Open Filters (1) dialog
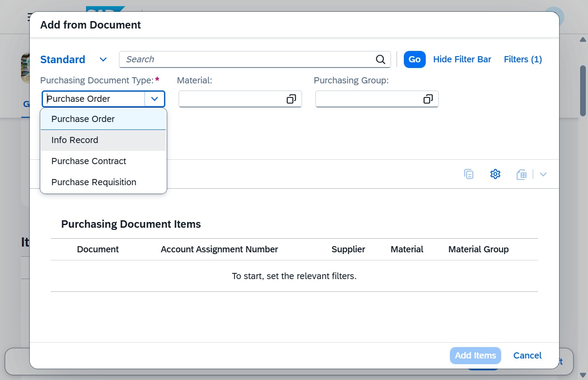The width and height of the screenshot is (588, 380). (x=523, y=60)
